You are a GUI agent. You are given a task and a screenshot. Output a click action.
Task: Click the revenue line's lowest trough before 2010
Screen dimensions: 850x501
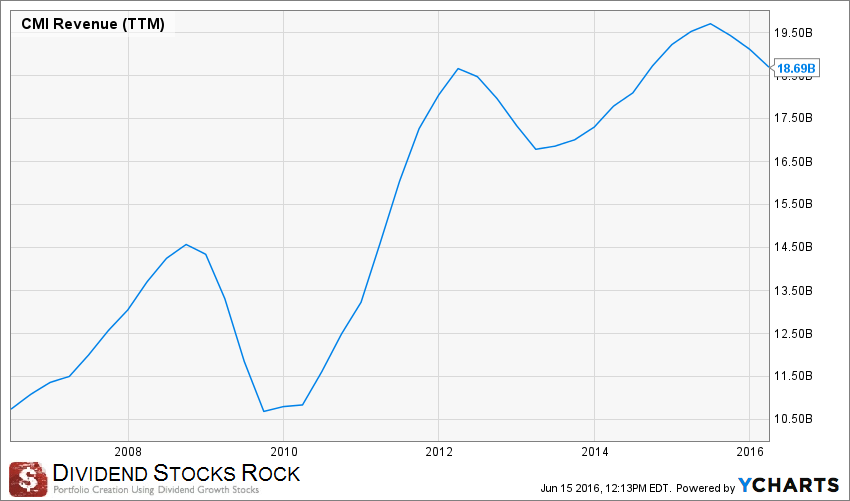(x=264, y=411)
